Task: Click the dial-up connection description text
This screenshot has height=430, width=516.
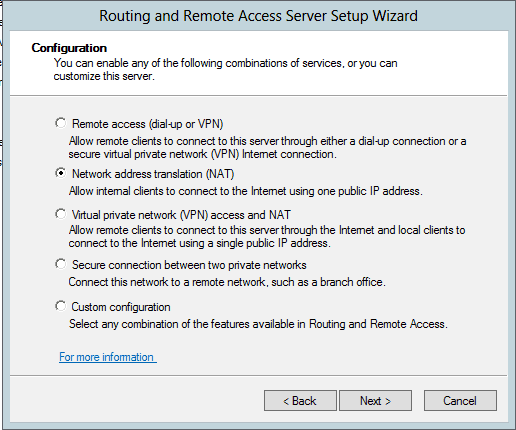Action: pyautogui.click(x=267, y=148)
